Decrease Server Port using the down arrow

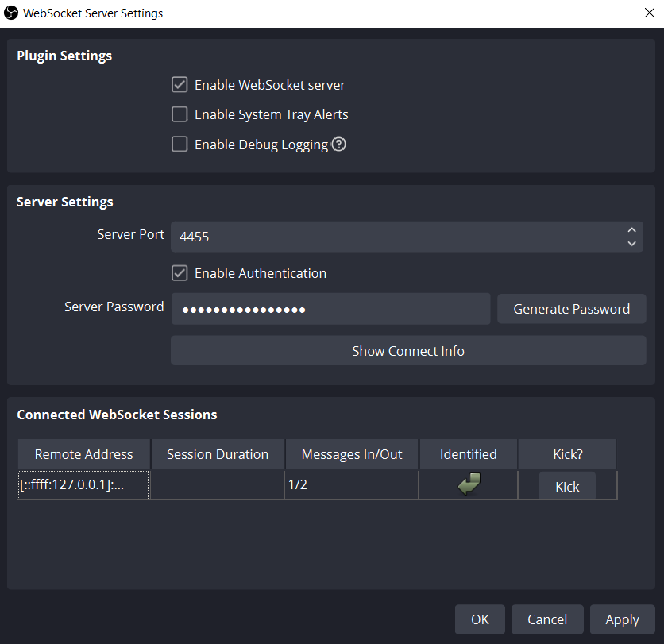pos(631,243)
